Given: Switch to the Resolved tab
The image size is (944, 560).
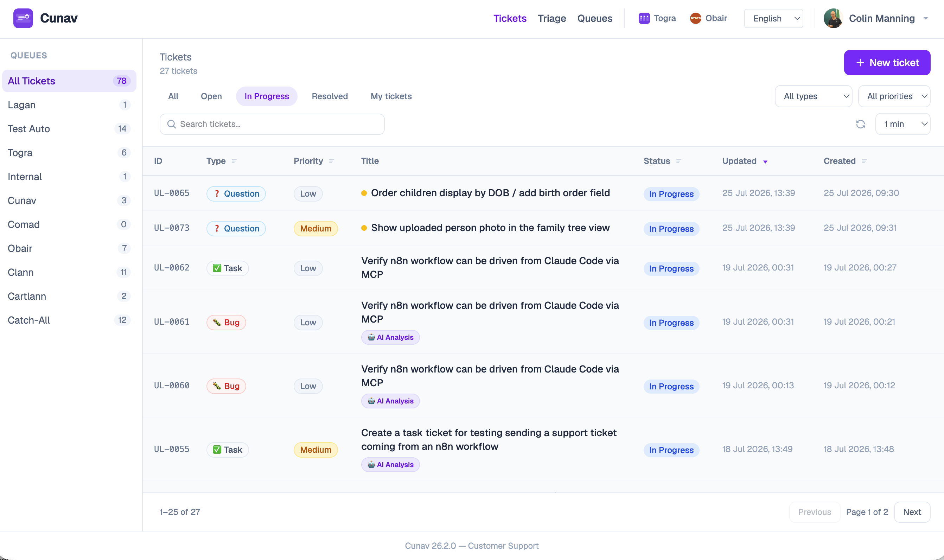Looking at the screenshot, I should click(330, 96).
